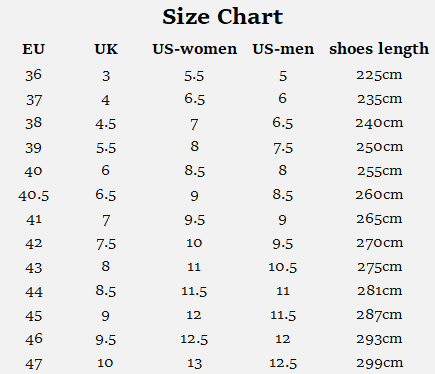Click the 240cm shoes length value

(379, 123)
